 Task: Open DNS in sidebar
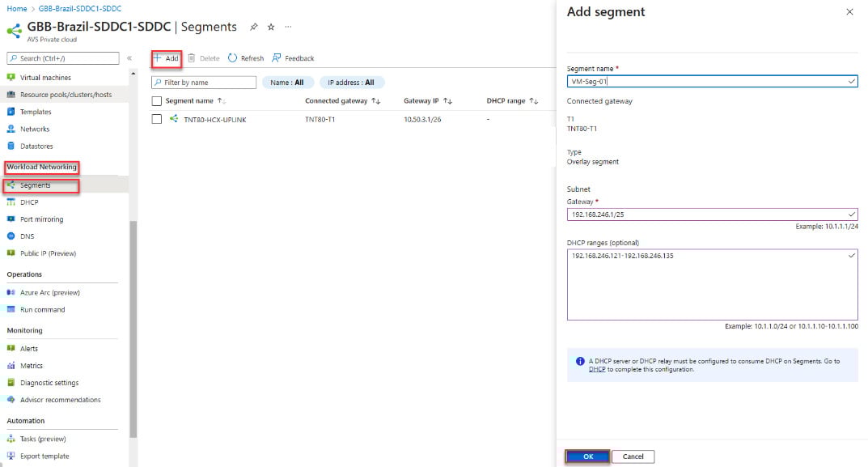tap(28, 236)
